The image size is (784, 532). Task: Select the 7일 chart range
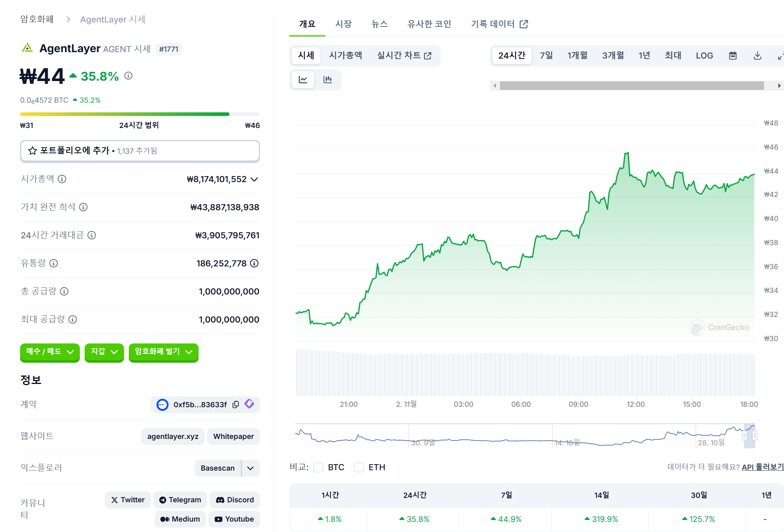click(546, 55)
